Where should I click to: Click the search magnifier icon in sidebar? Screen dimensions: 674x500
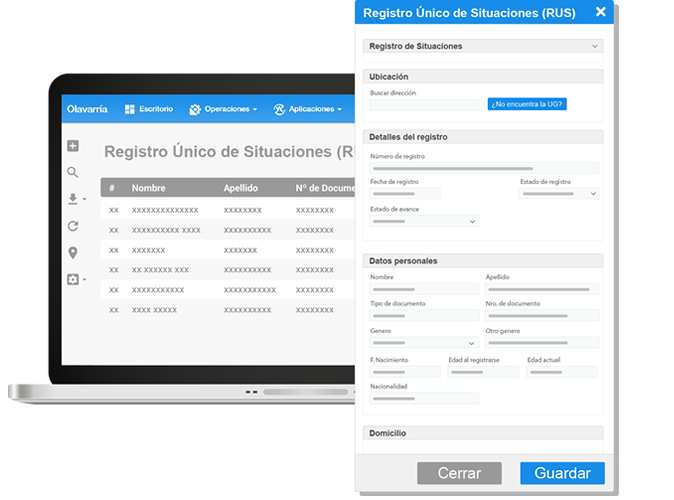click(x=73, y=172)
